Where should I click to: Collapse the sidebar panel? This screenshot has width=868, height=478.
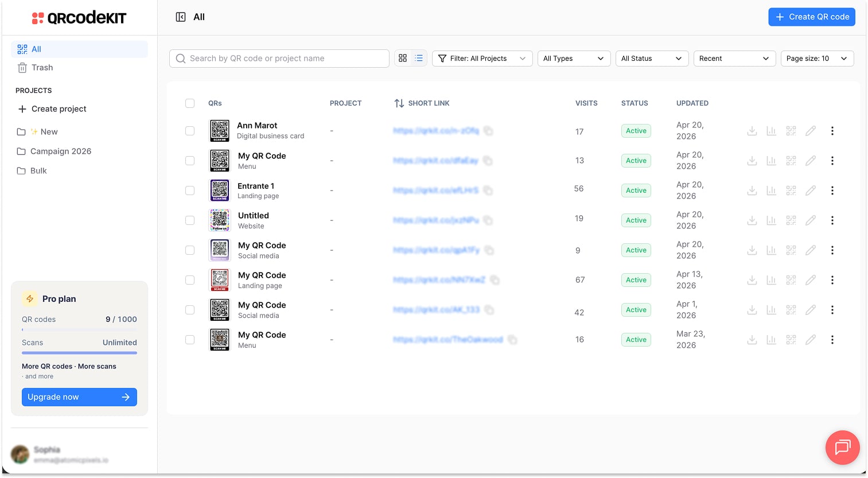coord(181,17)
